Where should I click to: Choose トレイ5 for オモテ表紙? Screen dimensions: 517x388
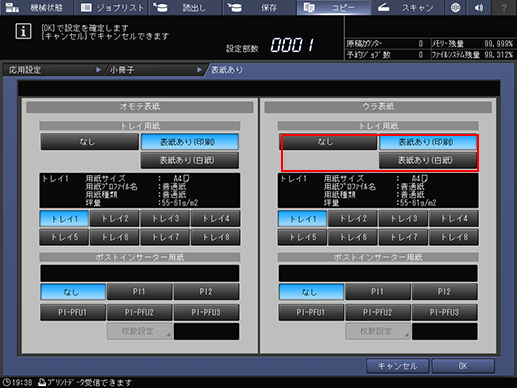pyautogui.click(x=64, y=237)
